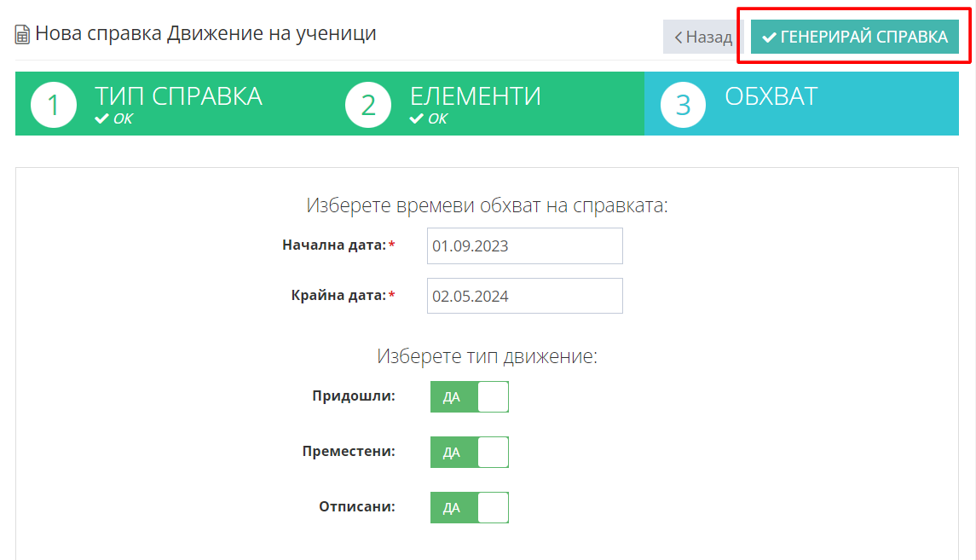This screenshot has height=560, width=976.
Task: Click the report icon beside the page title
Action: pyautogui.click(x=22, y=35)
